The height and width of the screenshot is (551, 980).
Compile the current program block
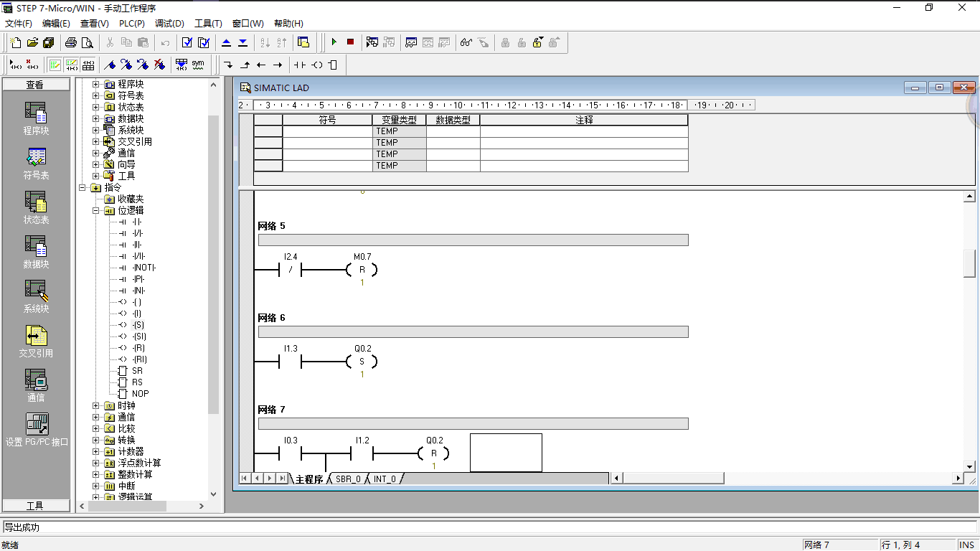pos(187,42)
